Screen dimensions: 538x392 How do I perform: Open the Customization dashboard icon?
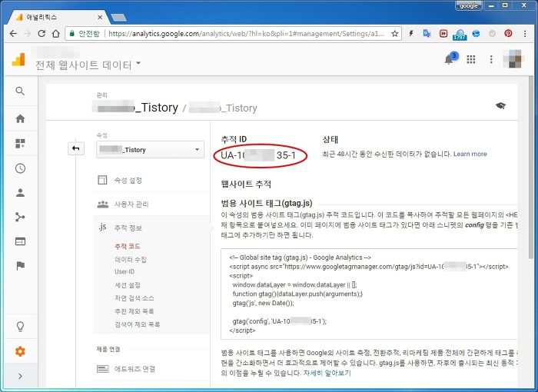(20, 144)
